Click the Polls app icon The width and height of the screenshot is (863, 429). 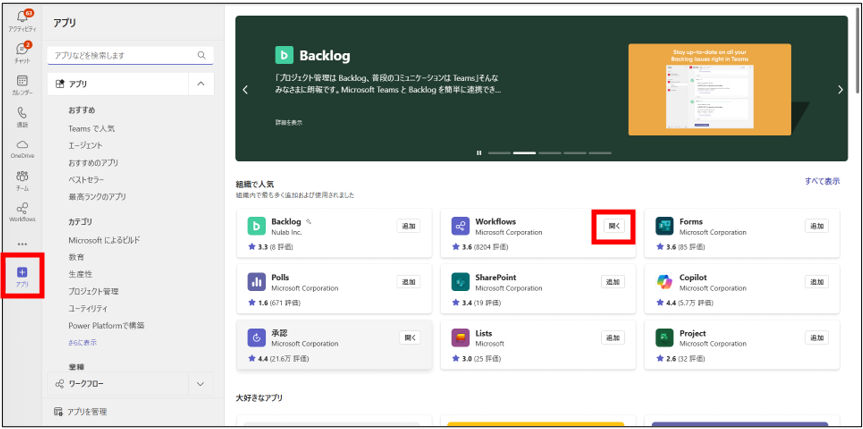point(256,282)
